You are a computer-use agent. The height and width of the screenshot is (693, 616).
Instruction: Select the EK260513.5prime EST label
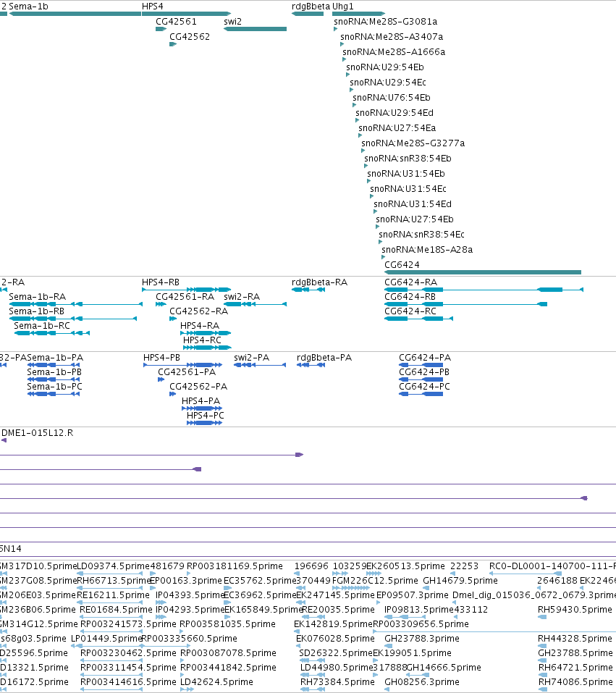405,566
